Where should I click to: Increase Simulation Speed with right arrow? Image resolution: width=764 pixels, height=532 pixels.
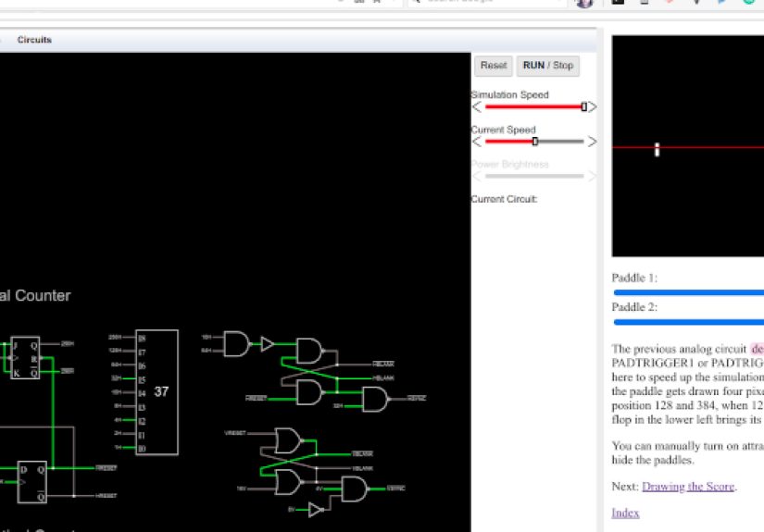coord(592,107)
